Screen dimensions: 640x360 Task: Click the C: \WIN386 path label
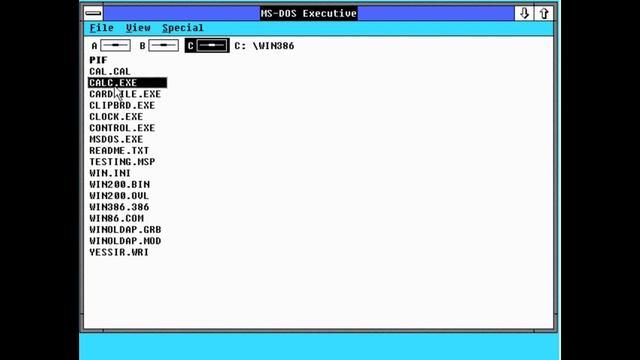coord(264,46)
